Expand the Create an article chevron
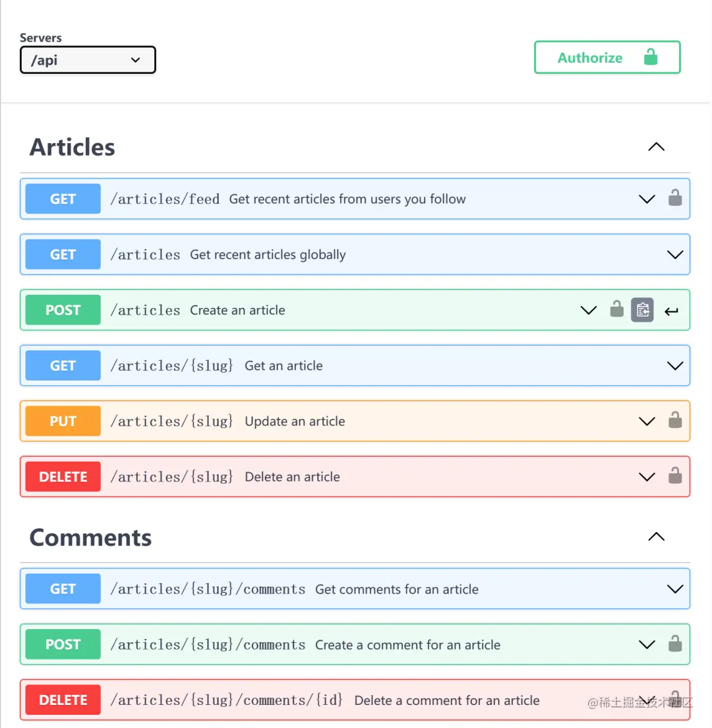Viewport: 712px width, 728px height. tap(588, 310)
